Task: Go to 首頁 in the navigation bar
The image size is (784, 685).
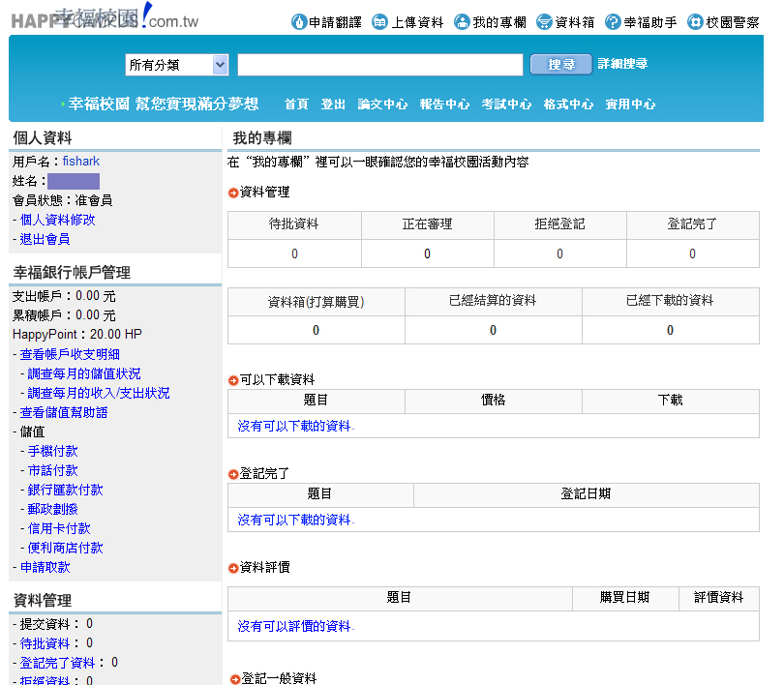Action: (296, 104)
